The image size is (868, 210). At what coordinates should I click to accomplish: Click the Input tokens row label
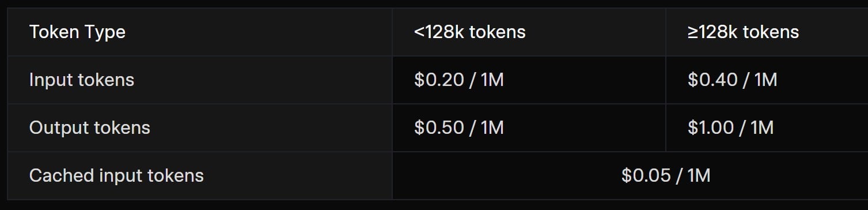click(x=82, y=80)
